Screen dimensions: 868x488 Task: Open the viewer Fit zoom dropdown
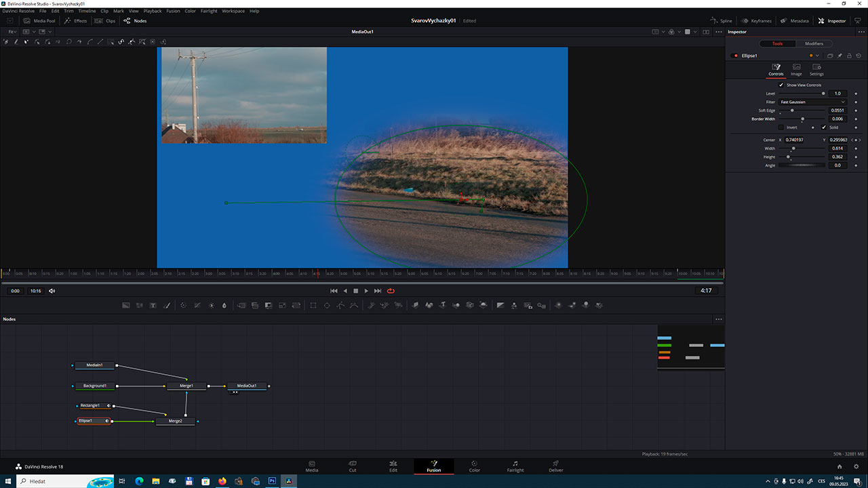click(13, 32)
